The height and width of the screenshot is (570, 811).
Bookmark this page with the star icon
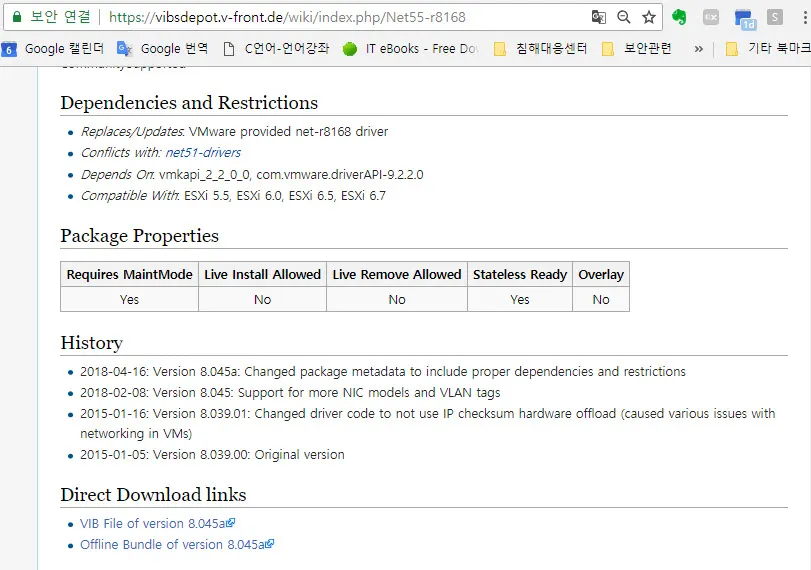(x=649, y=17)
